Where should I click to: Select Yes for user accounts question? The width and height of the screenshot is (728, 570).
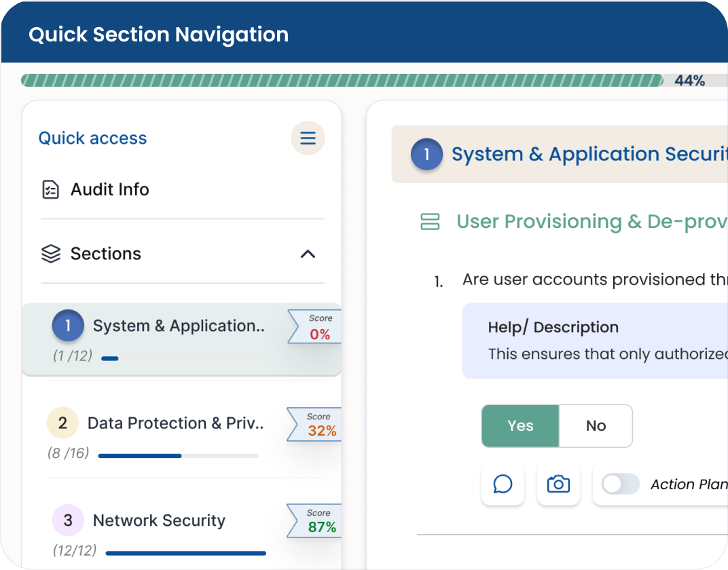[520, 425]
